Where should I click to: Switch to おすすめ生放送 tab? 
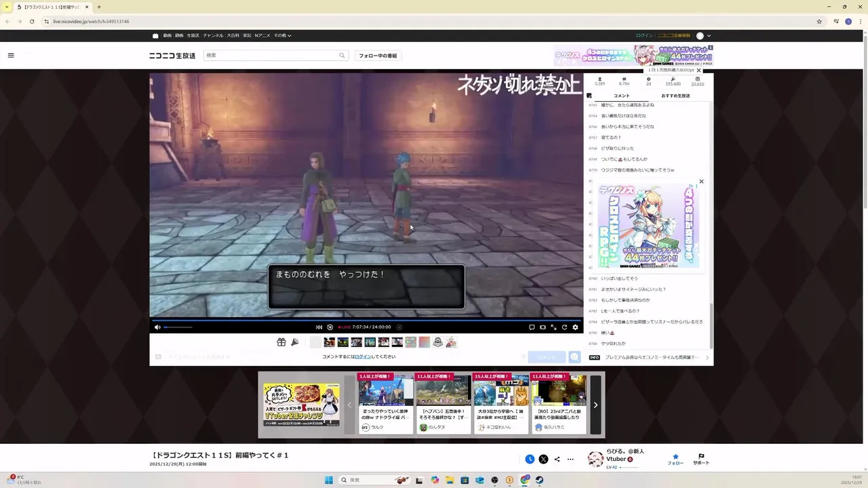[675, 96]
